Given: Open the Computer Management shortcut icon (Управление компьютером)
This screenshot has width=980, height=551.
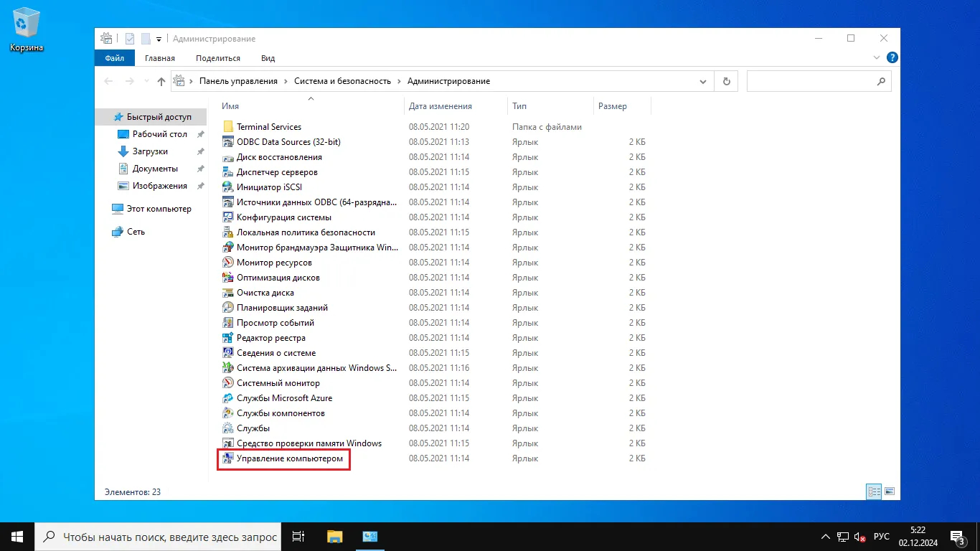Looking at the screenshot, I should [x=228, y=458].
